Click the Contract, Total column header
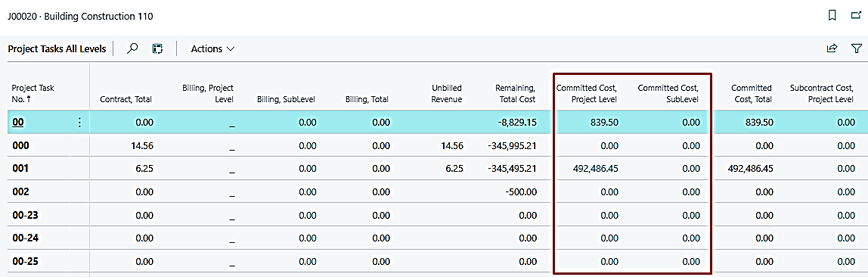868x277 pixels. pos(126,99)
